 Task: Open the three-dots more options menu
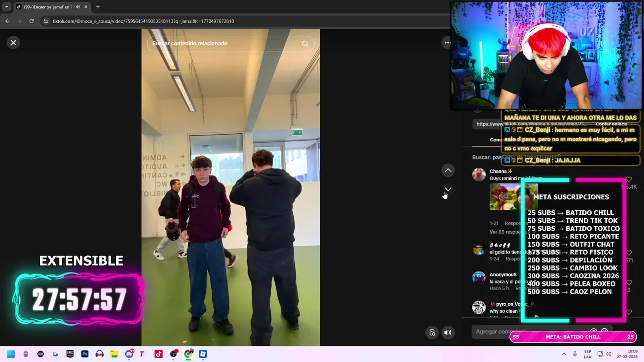pos(447,43)
